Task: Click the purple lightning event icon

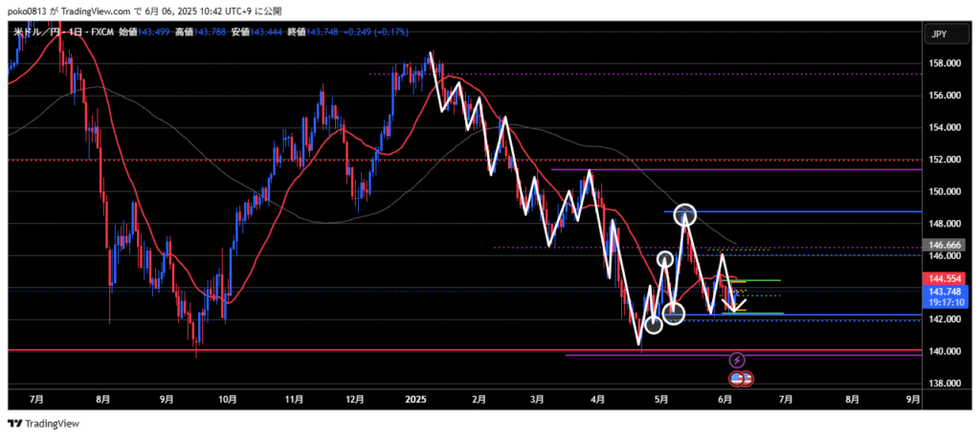Action: click(x=737, y=360)
